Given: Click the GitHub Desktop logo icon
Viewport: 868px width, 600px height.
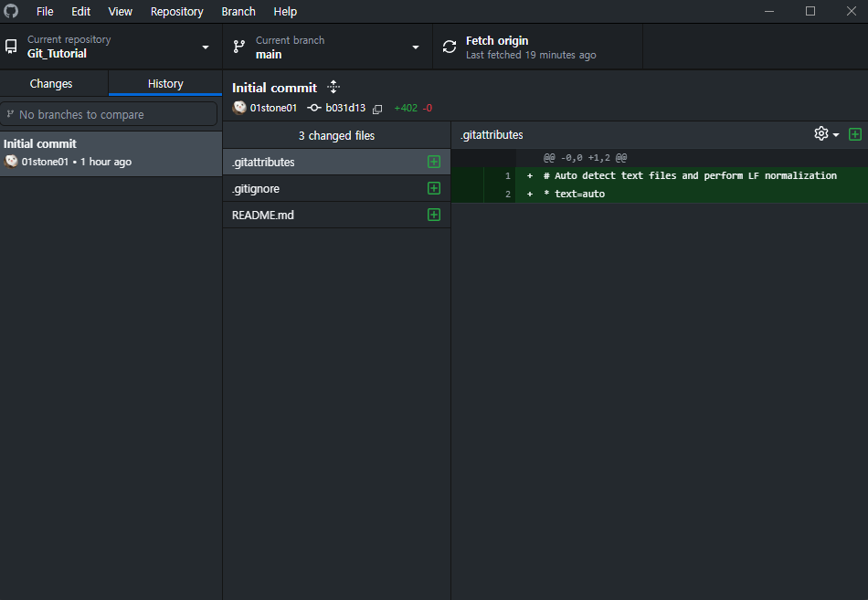Looking at the screenshot, I should (11, 11).
